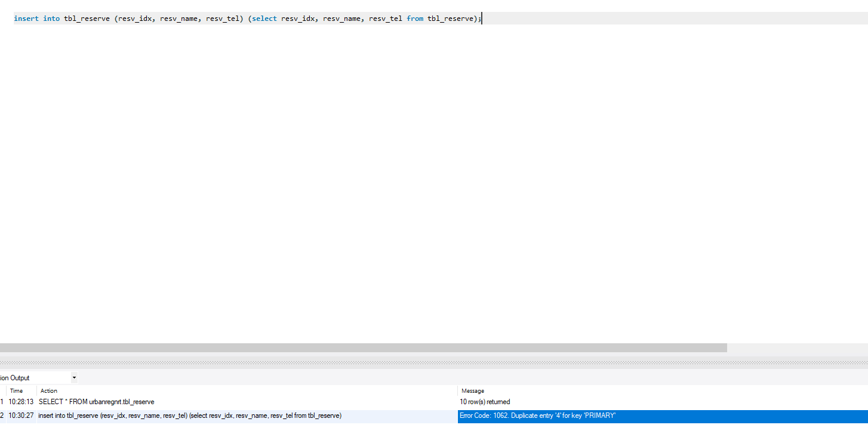Click the Time column header

tap(16, 390)
